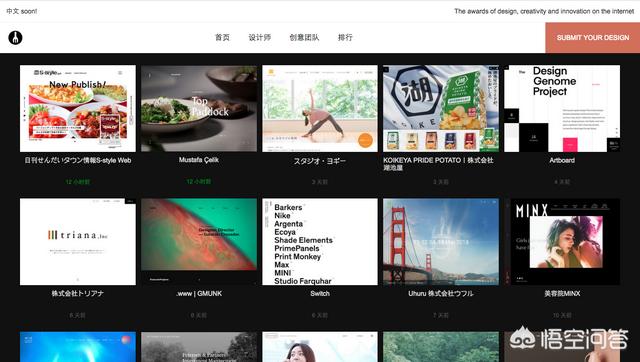This screenshot has width=640, height=362.
Task: Open the Top Paddock salad thumbnail
Action: coord(199,109)
